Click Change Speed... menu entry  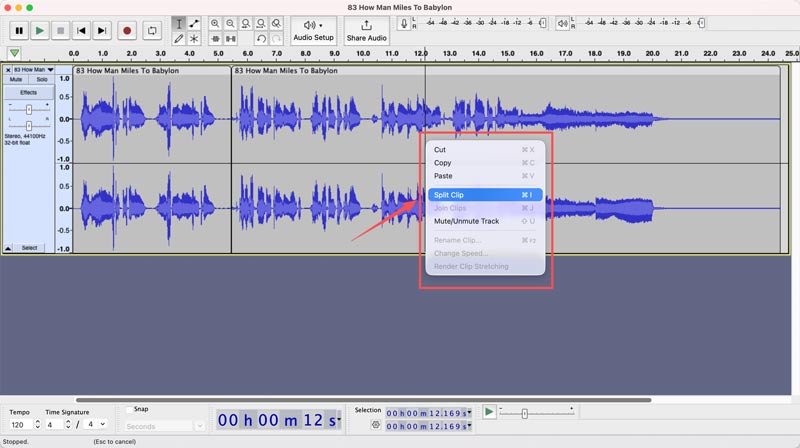[484, 254]
